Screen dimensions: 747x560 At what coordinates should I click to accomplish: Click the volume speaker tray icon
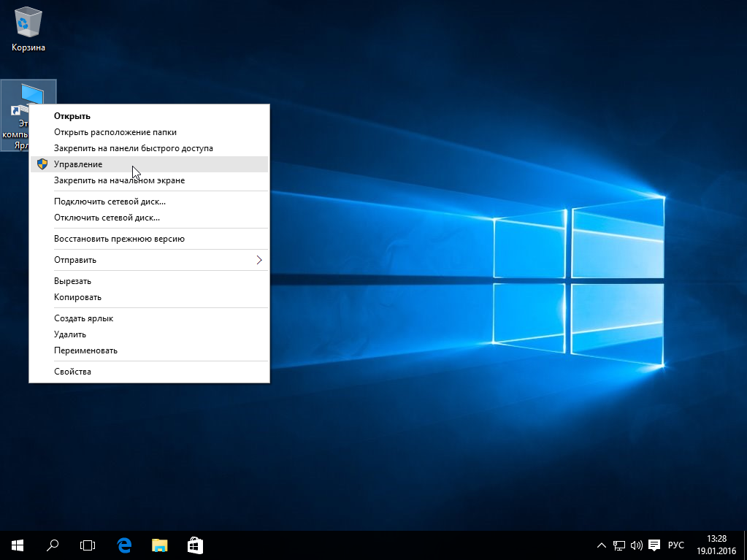click(635, 545)
